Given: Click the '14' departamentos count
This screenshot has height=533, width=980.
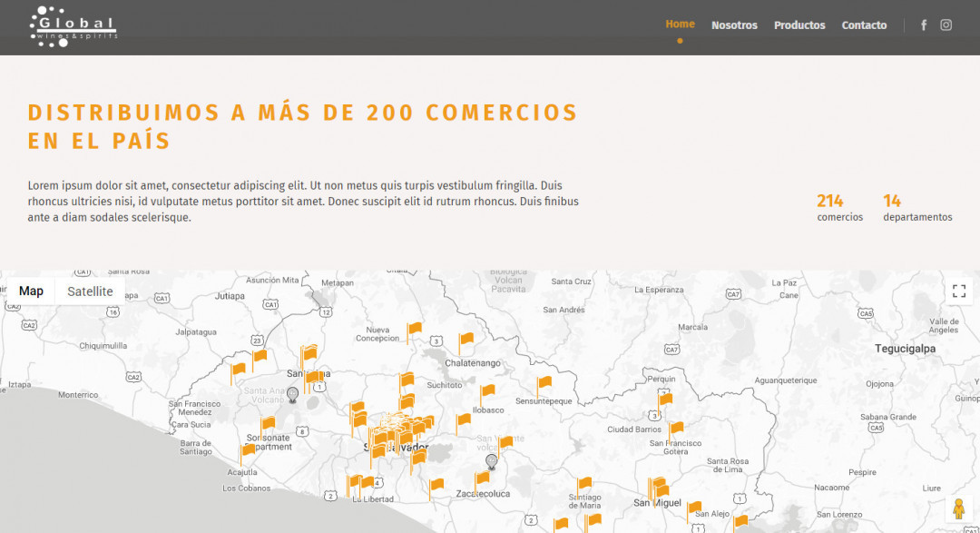Looking at the screenshot, I should [x=892, y=201].
